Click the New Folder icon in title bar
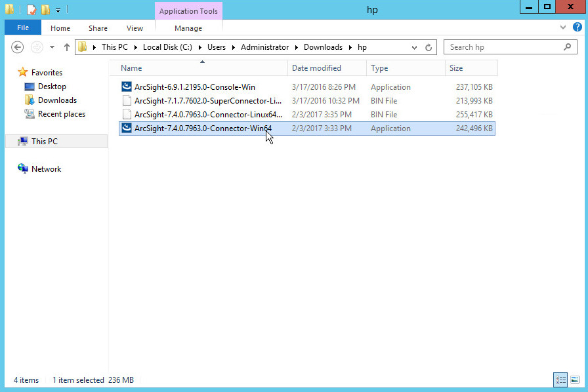The width and height of the screenshot is (588, 392). 45,10
